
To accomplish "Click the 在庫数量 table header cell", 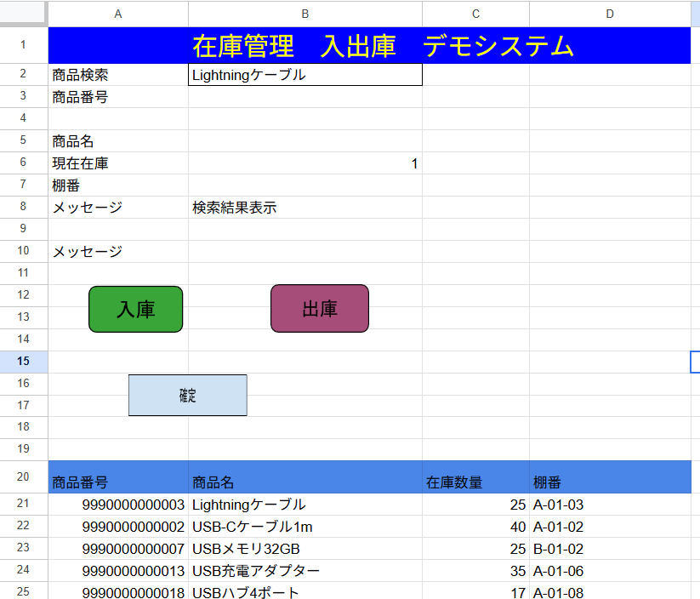I will coord(475,482).
